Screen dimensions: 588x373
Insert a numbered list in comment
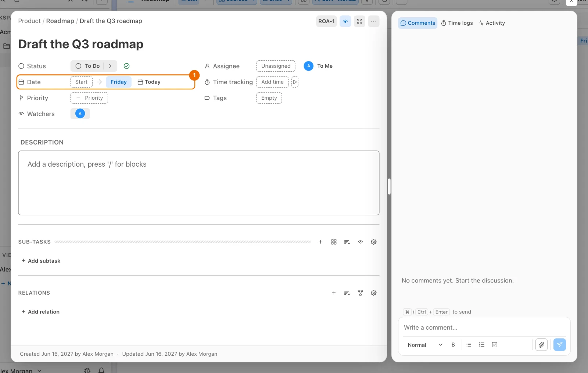[482, 345]
